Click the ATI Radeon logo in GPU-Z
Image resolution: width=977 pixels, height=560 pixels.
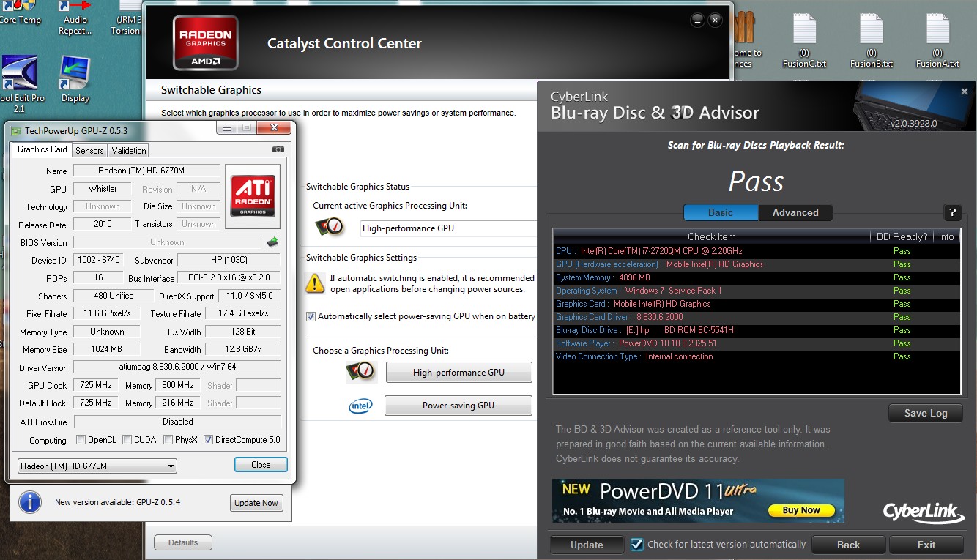(253, 195)
